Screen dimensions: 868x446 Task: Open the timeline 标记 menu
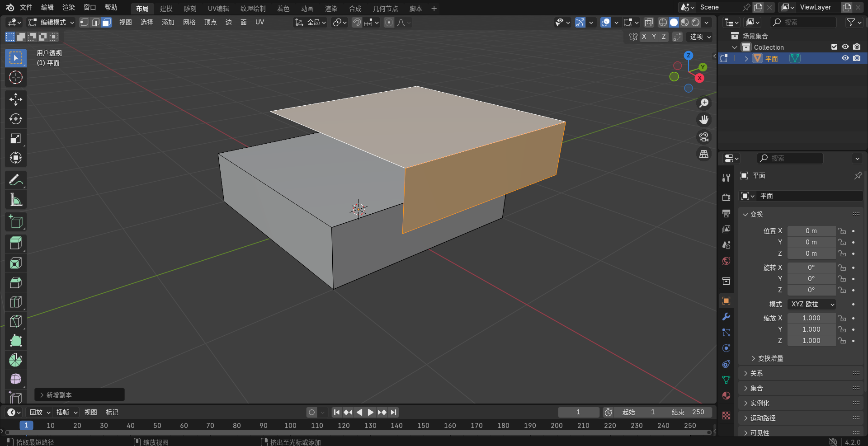tap(112, 412)
